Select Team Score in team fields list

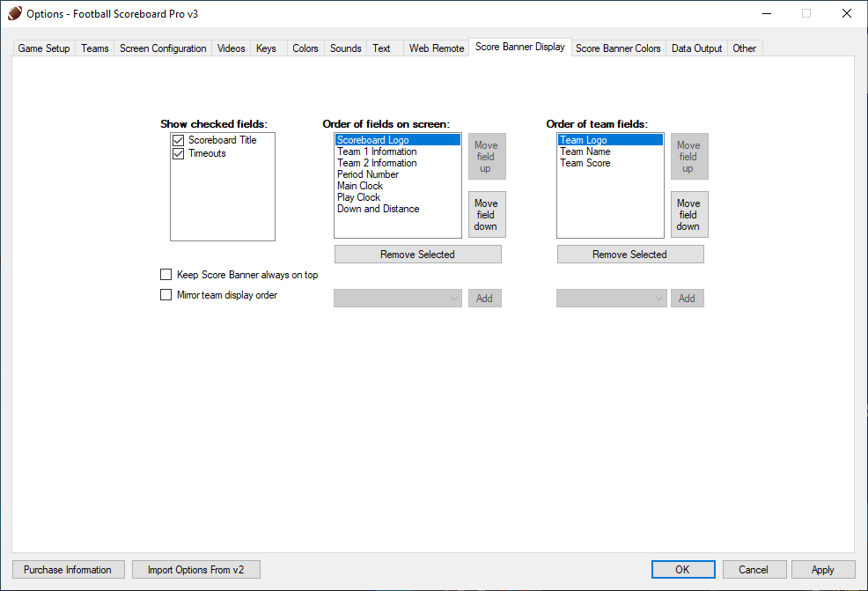coord(585,163)
